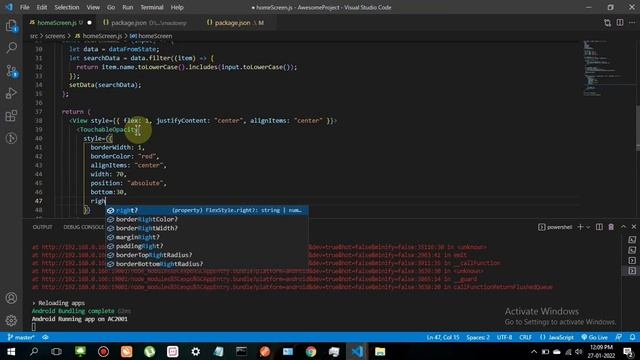This screenshot has height=360, width=640.
Task: Click the unsaved dot on homeScreen.js tab
Action: point(89,23)
